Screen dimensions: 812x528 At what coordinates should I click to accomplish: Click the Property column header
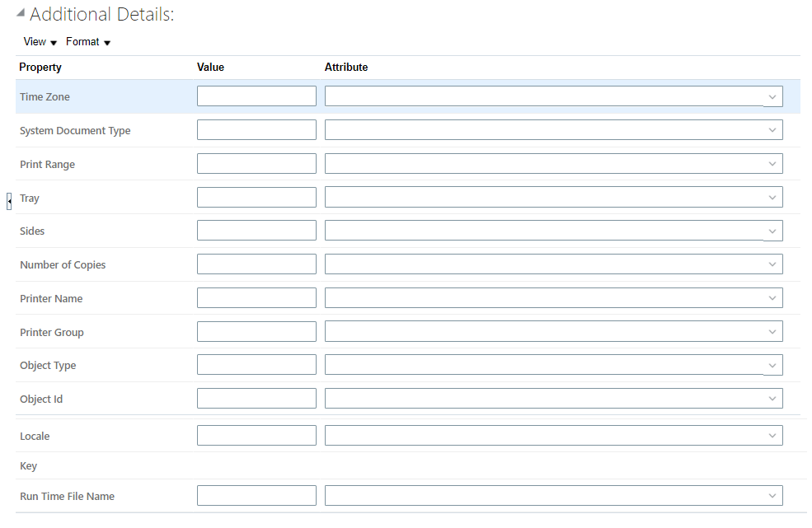(x=40, y=68)
